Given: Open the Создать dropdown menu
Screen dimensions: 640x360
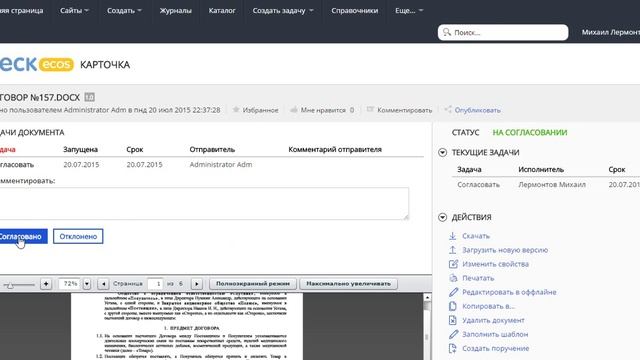Looking at the screenshot, I should (x=124, y=11).
